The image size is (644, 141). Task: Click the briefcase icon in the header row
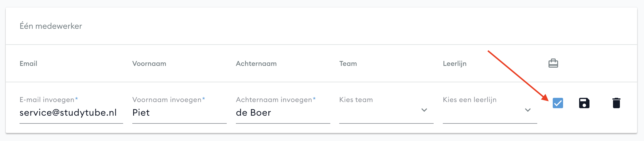point(553,63)
